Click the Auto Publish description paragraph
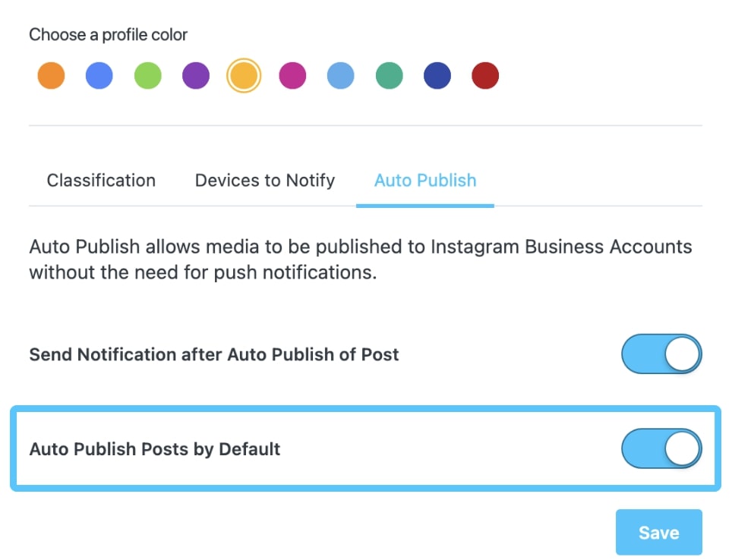Image resolution: width=732 pixels, height=560 pixels. [360, 260]
